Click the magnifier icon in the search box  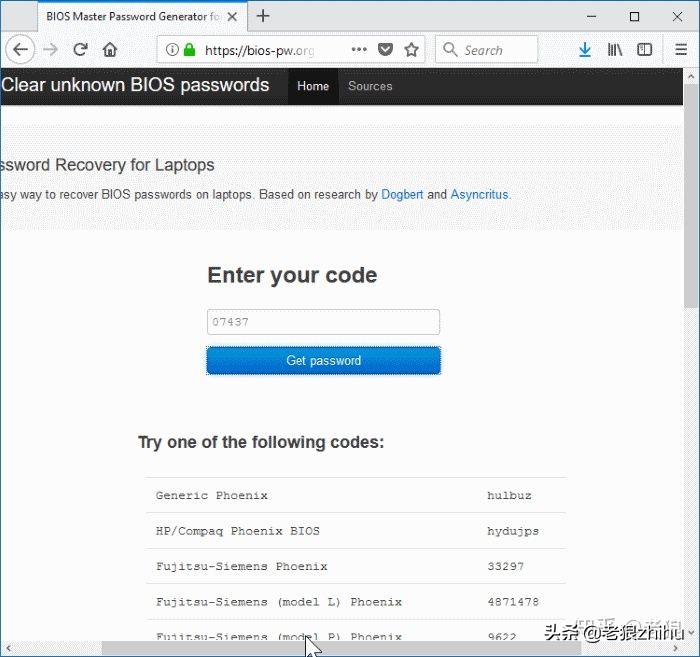(x=450, y=50)
